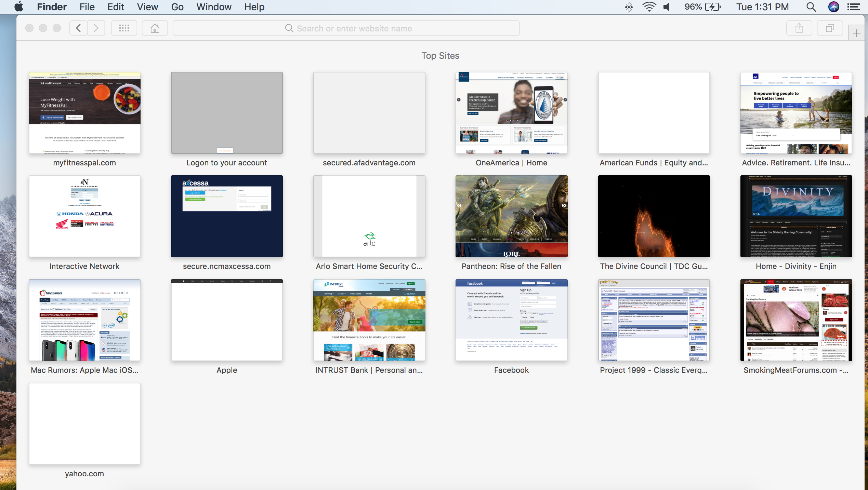Open the myfitnesspal.com thumbnail

click(x=84, y=113)
